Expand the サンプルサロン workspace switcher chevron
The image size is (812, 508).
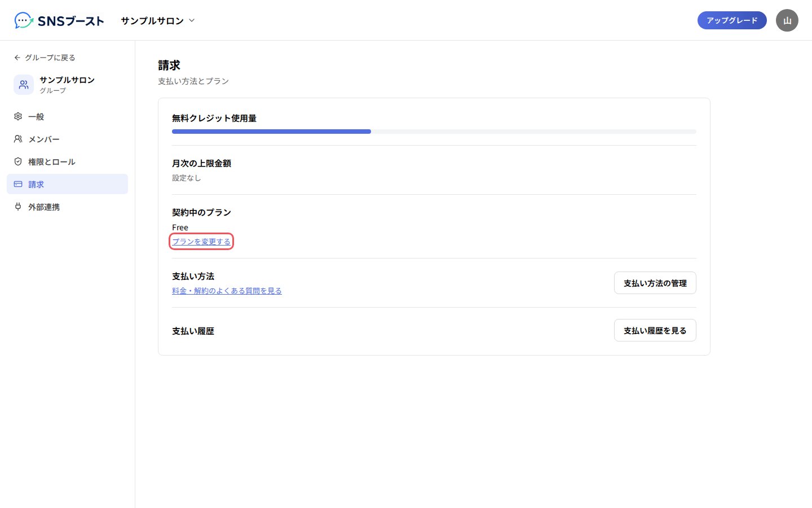192,20
